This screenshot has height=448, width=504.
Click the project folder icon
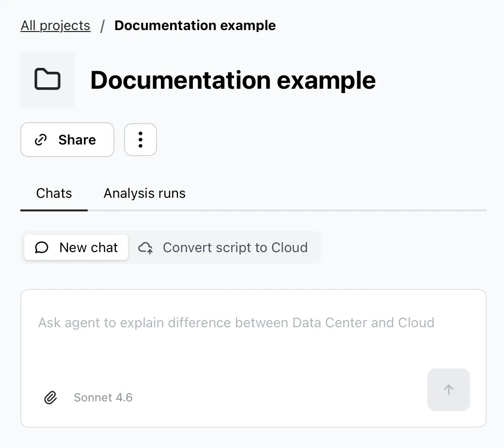(x=47, y=79)
